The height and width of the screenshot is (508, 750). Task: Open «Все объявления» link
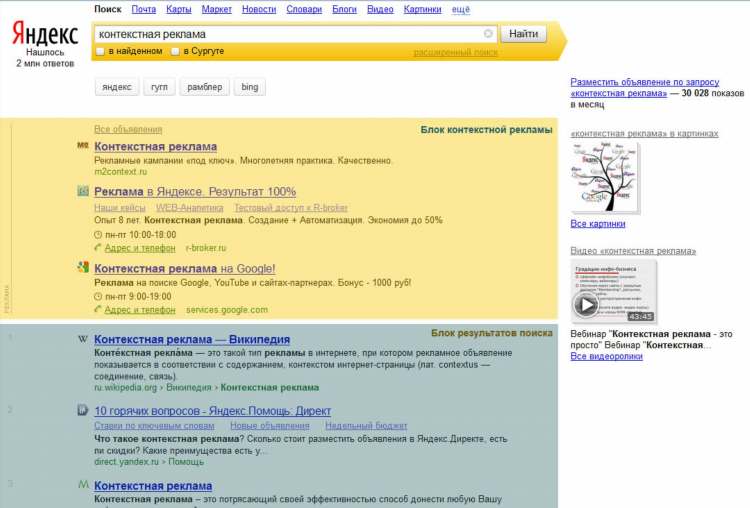coord(128,129)
